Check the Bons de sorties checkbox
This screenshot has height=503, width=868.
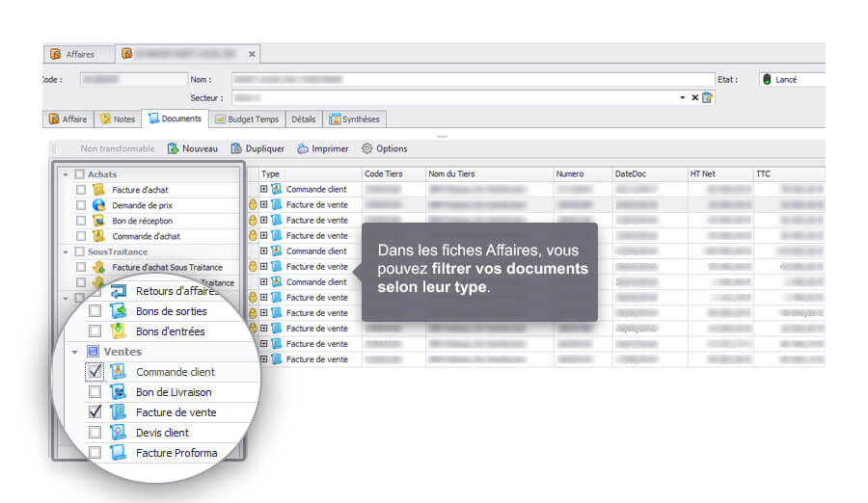coord(95,311)
